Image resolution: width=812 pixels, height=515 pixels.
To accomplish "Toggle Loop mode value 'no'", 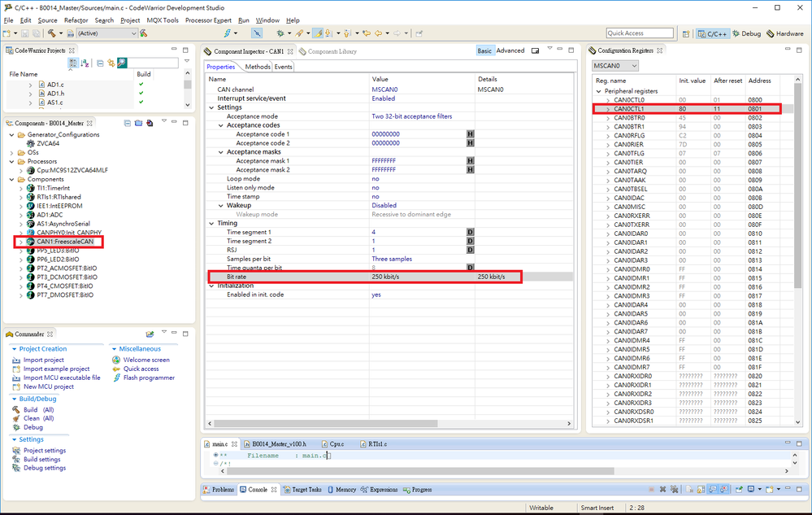I will tap(376, 179).
